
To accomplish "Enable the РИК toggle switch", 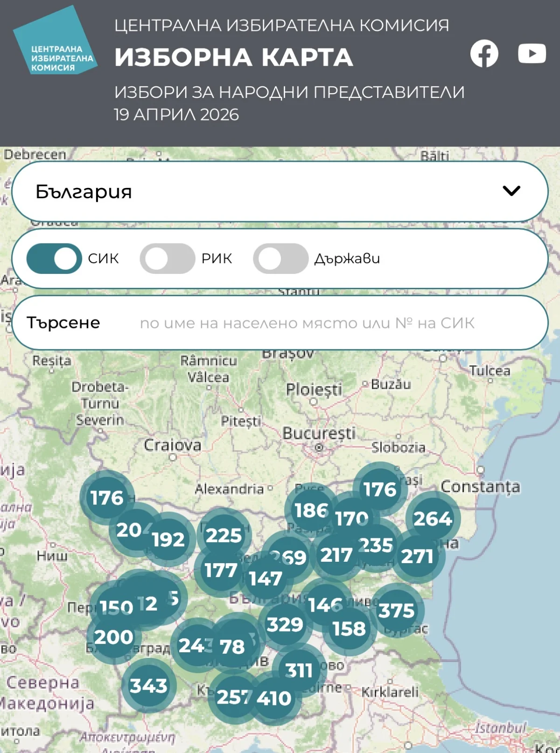I will [x=167, y=258].
